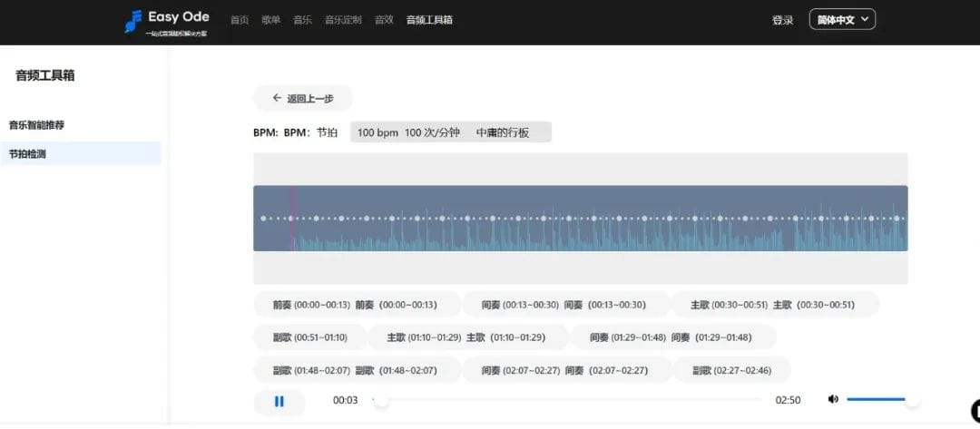Mute audio using the speaker icon
980x429 pixels.
coord(833,400)
